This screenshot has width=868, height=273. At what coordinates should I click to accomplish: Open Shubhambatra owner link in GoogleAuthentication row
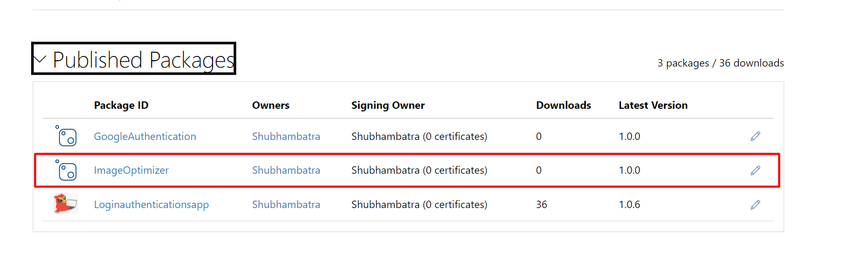coord(286,136)
